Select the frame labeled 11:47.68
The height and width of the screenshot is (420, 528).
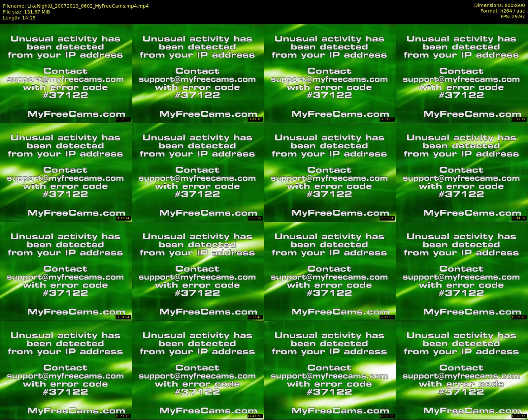[x=198, y=370]
